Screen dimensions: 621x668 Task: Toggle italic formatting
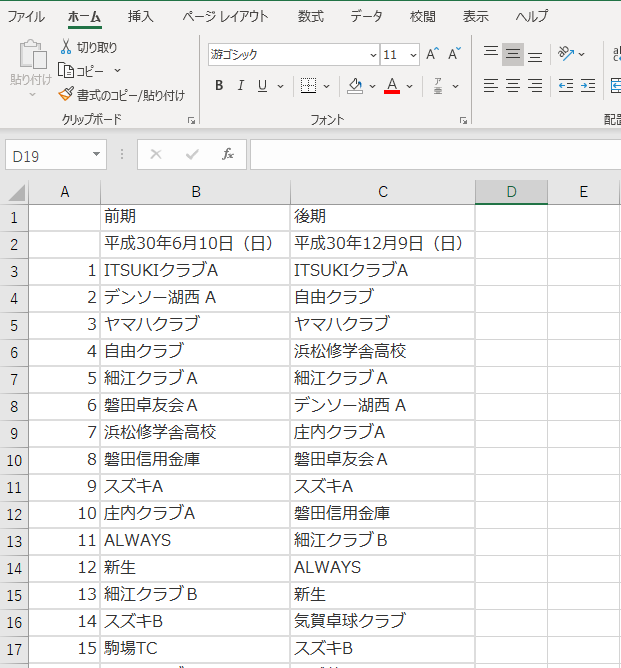(x=241, y=86)
